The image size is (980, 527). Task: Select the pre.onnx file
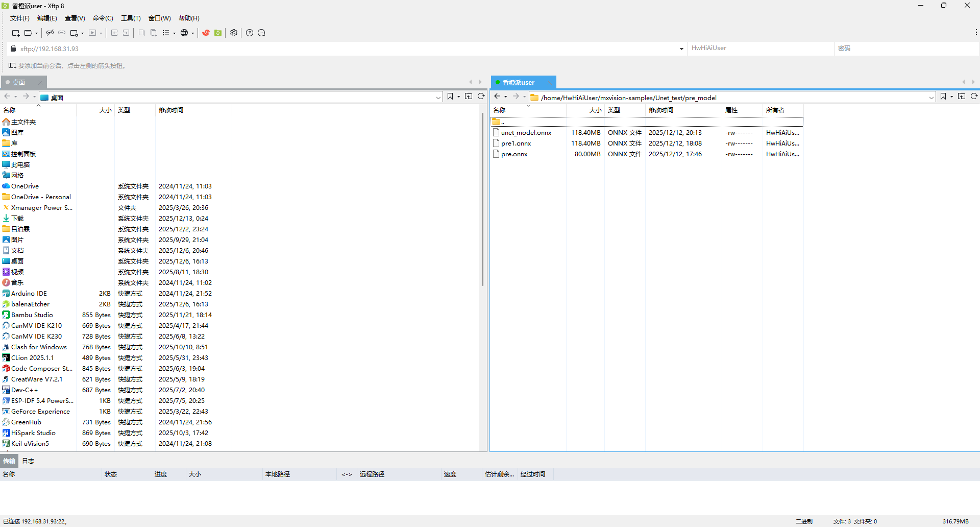(x=514, y=154)
